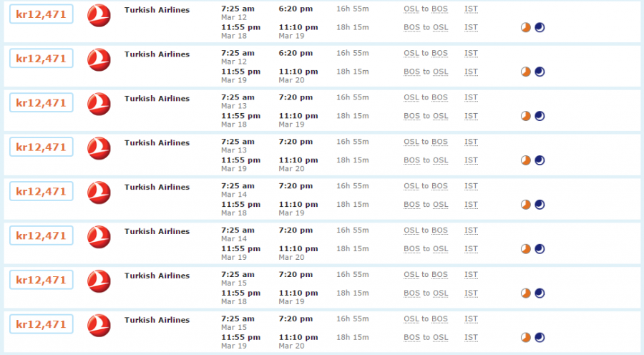The width and height of the screenshot is (644, 355).
Task: Click the Turkish Airlines logo for Mar 12–Mar 18 trip
Action: (x=99, y=15)
